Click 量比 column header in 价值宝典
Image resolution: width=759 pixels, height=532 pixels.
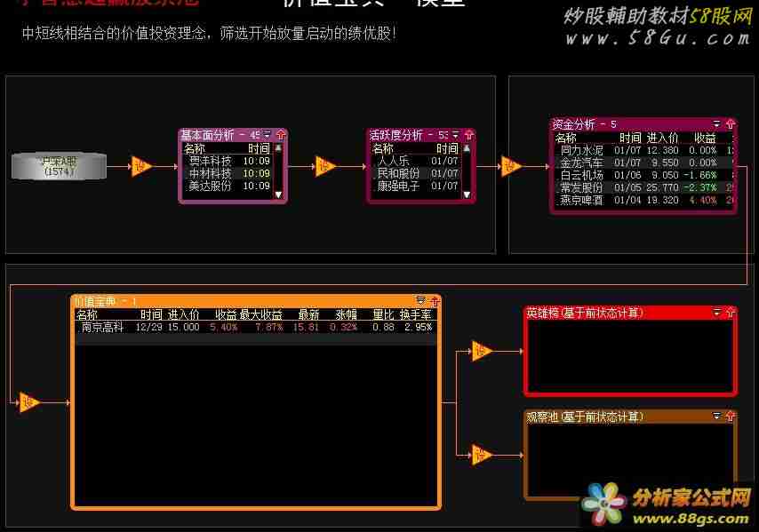[x=383, y=314]
